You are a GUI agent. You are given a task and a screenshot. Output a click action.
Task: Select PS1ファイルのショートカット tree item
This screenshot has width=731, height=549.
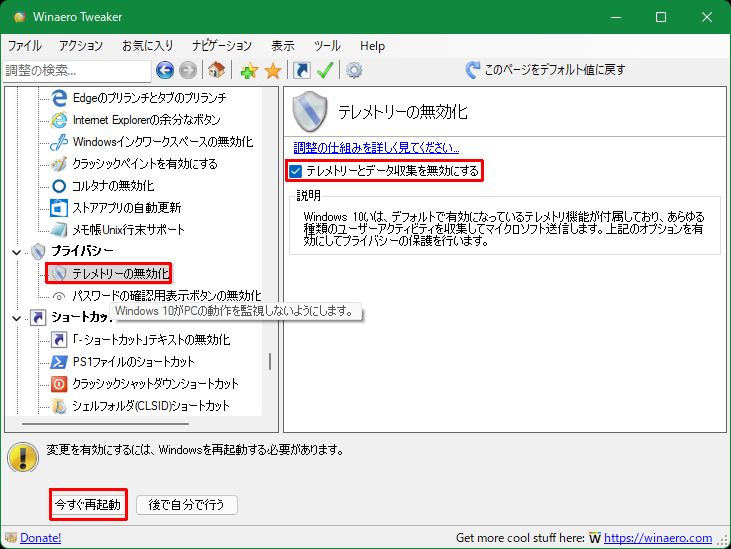pos(133,362)
